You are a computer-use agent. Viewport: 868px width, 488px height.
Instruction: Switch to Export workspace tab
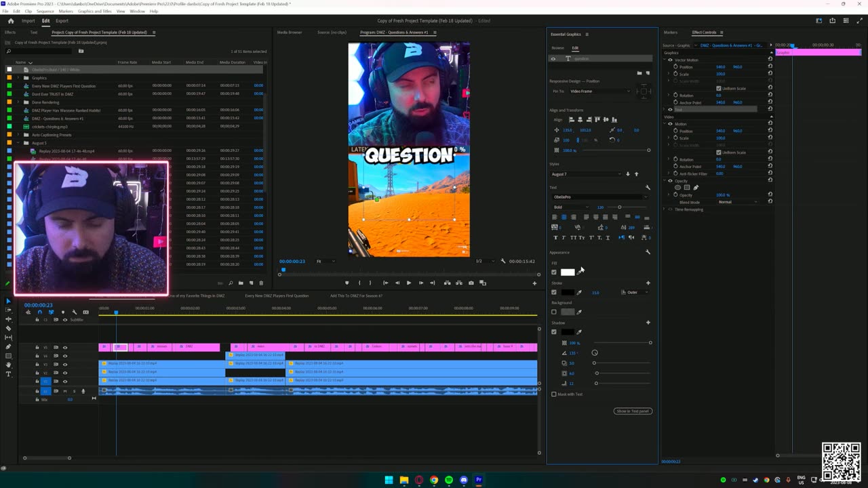[62, 21]
